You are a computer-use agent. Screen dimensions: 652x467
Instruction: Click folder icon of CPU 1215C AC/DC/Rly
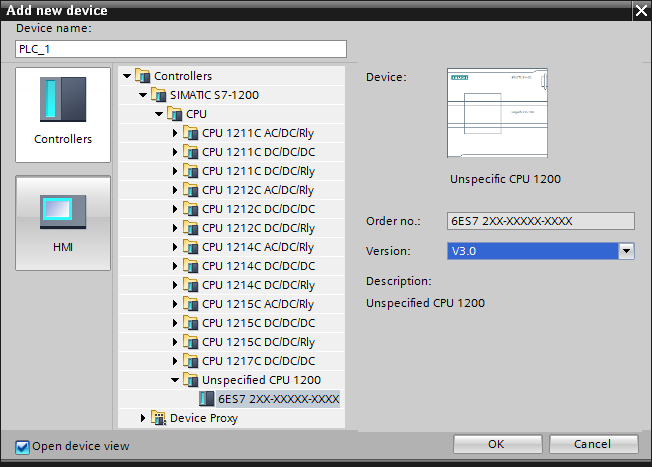click(x=190, y=304)
